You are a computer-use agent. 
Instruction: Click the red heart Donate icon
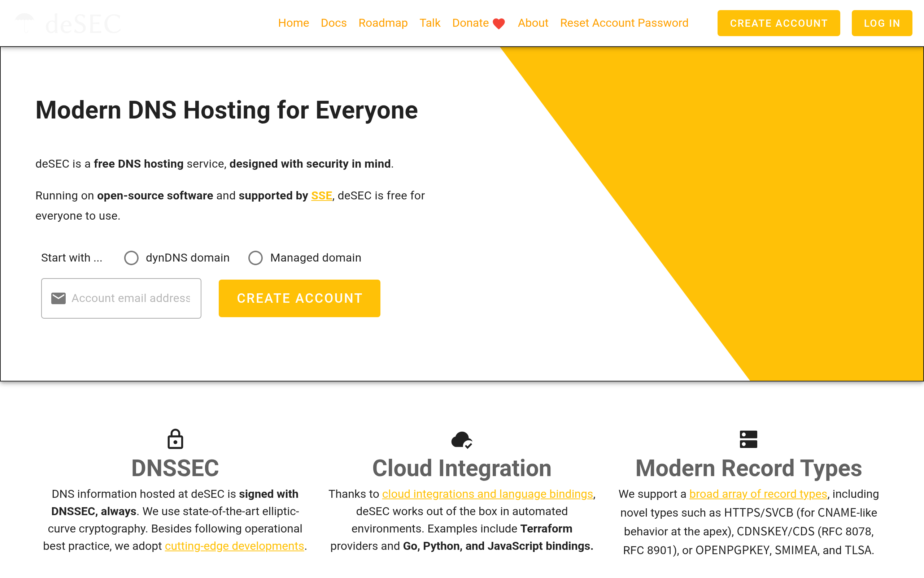499,24
